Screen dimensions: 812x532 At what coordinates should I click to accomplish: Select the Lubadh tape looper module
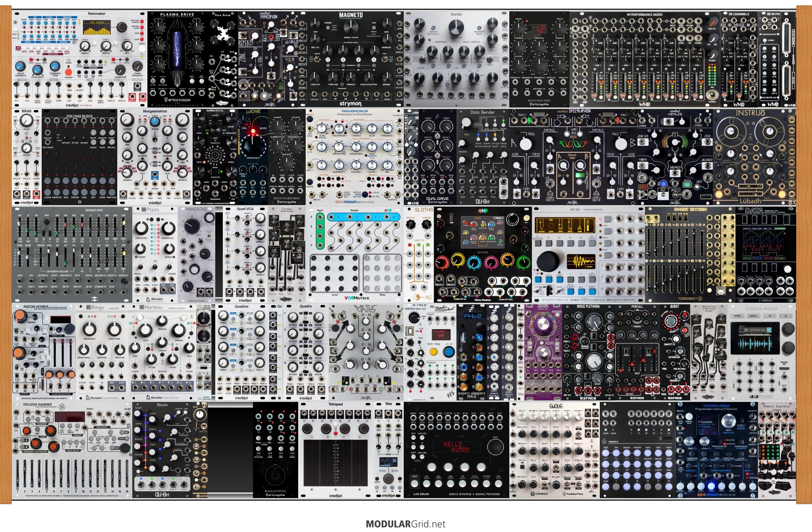pos(754,157)
